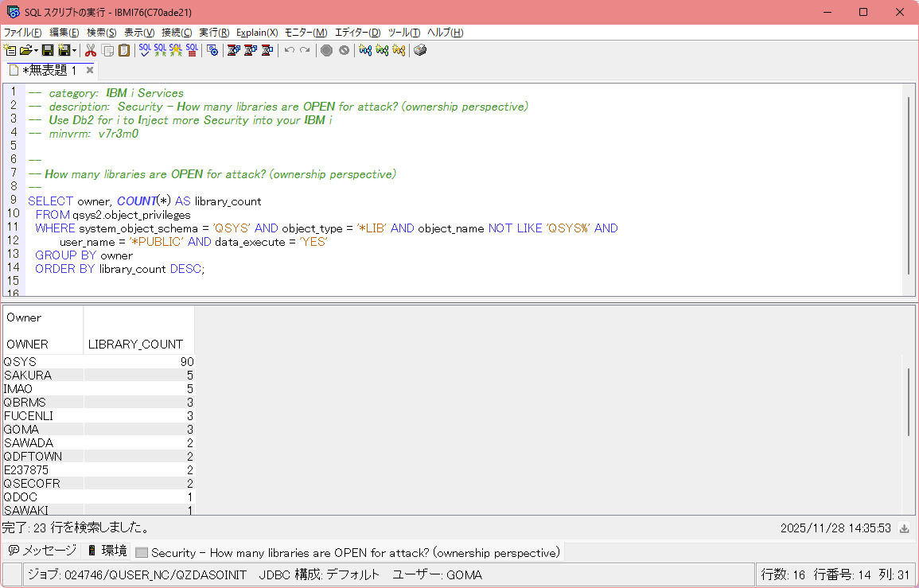Click the Redo arrow icon
The height and width of the screenshot is (588, 919).
[305, 50]
